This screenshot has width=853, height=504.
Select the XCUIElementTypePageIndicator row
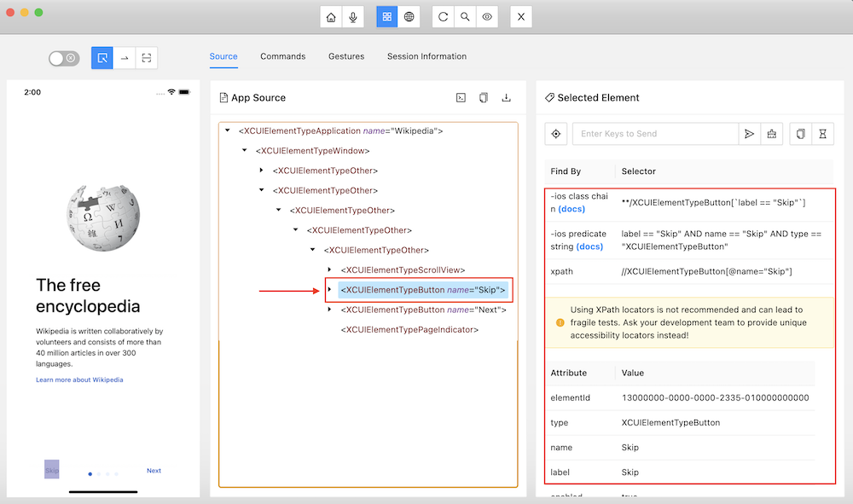pyautogui.click(x=409, y=330)
